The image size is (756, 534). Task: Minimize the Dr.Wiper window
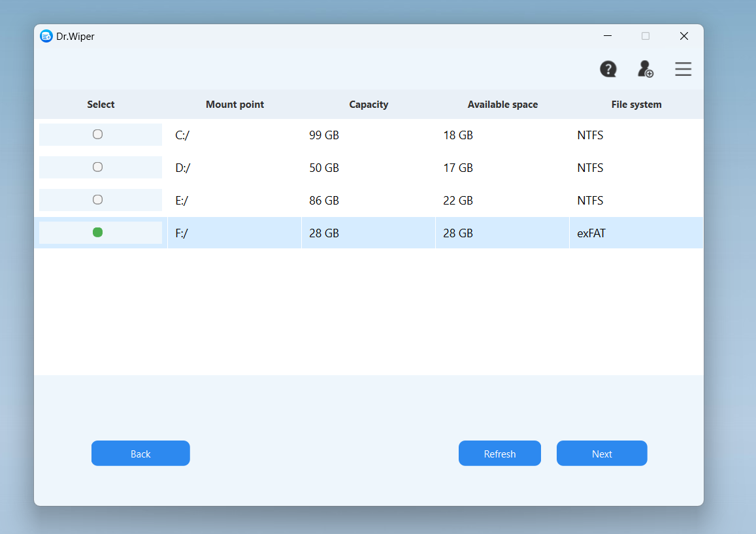[x=608, y=36]
